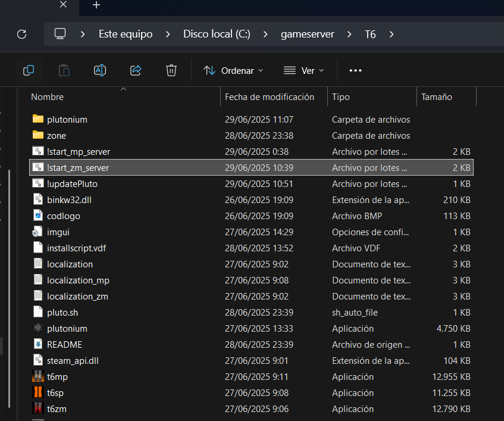This screenshot has height=421, width=504.
Task: Click the sh_auto_file type entry
Action: coord(355,313)
